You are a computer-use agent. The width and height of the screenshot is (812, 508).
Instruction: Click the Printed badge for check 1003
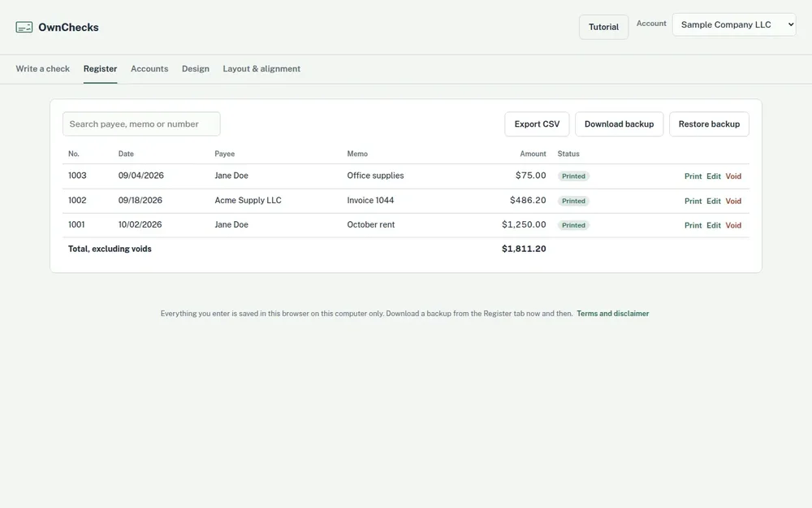(x=573, y=176)
